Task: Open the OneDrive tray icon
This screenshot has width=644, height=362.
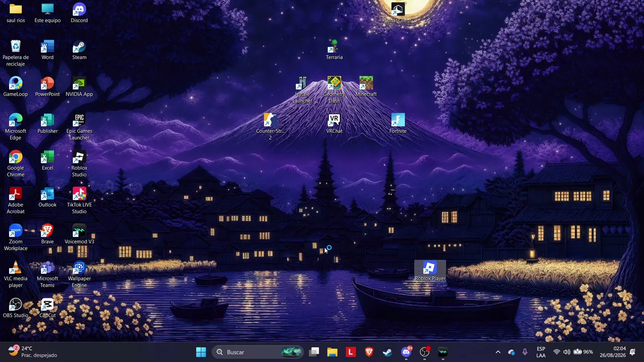Action: (512, 352)
